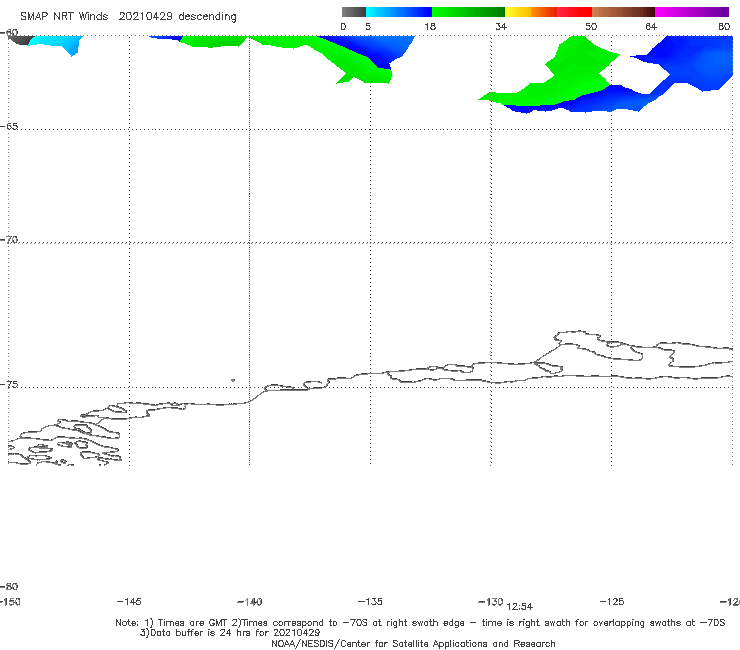Click the title 'SMAP NRT Winds 20210429 descending'

pos(128,16)
